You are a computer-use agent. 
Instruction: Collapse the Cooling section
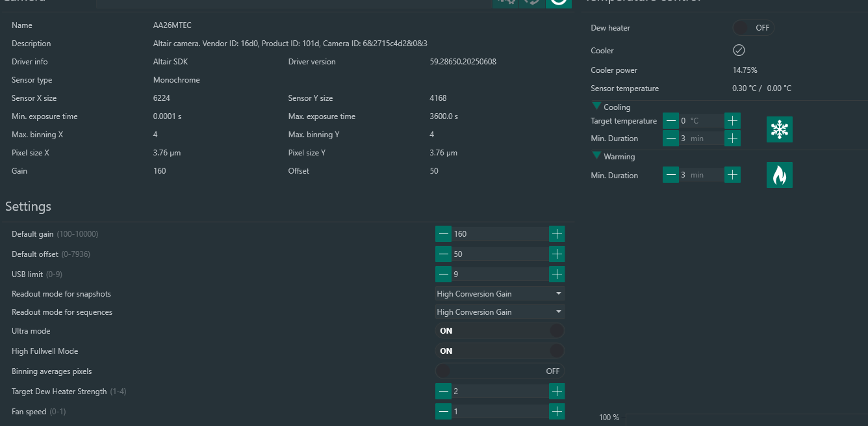(x=596, y=107)
